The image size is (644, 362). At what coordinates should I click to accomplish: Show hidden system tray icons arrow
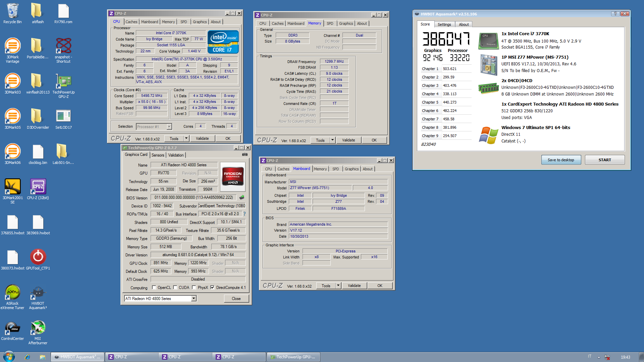pyautogui.click(x=599, y=357)
